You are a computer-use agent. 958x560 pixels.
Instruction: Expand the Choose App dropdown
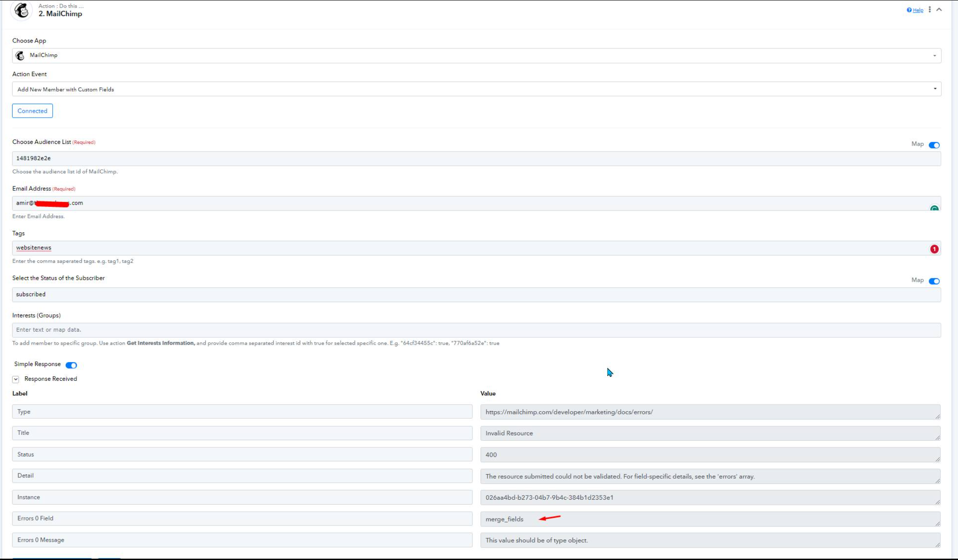(936, 55)
